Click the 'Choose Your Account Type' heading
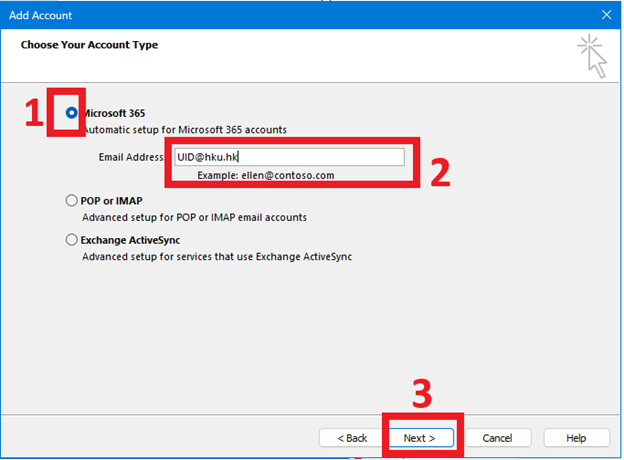The height and width of the screenshot is (460, 624). coord(90,45)
